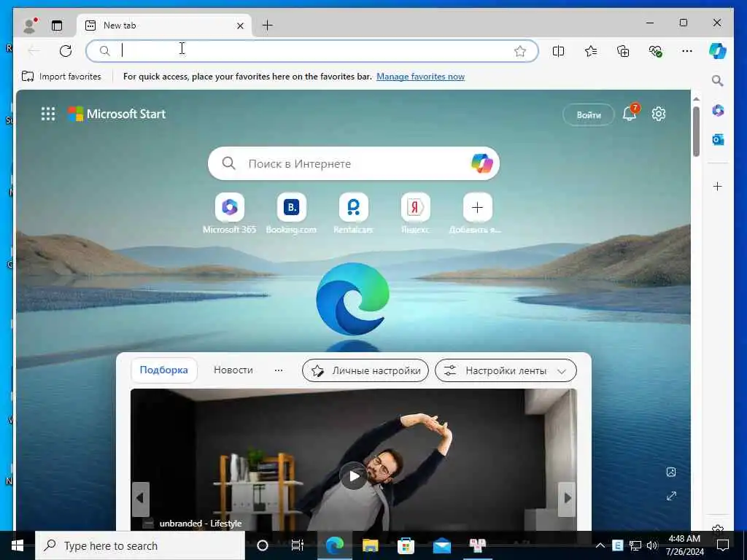747x560 pixels.
Task: Open Task View on the taskbar
Action: click(298, 545)
